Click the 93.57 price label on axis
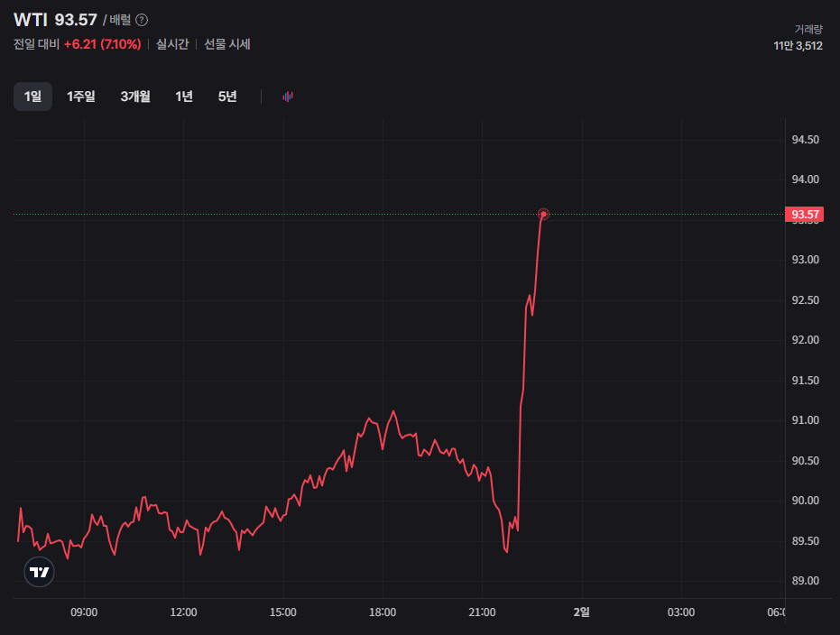Image resolution: width=840 pixels, height=635 pixels. tap(804, 214)
